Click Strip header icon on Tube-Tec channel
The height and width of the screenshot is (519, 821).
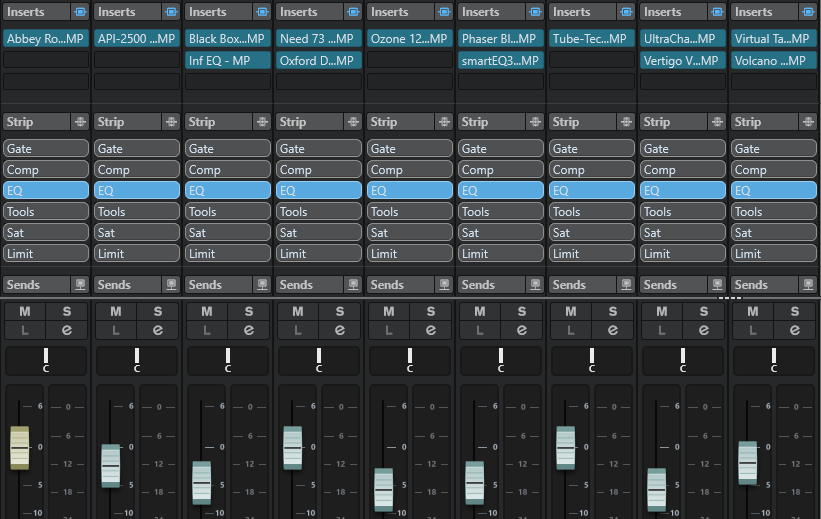coord(626,122)
